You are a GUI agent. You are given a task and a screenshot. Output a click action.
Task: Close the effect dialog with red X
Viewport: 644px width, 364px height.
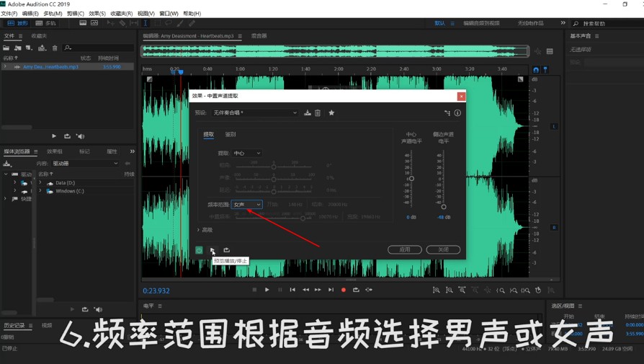click(461, 96)
